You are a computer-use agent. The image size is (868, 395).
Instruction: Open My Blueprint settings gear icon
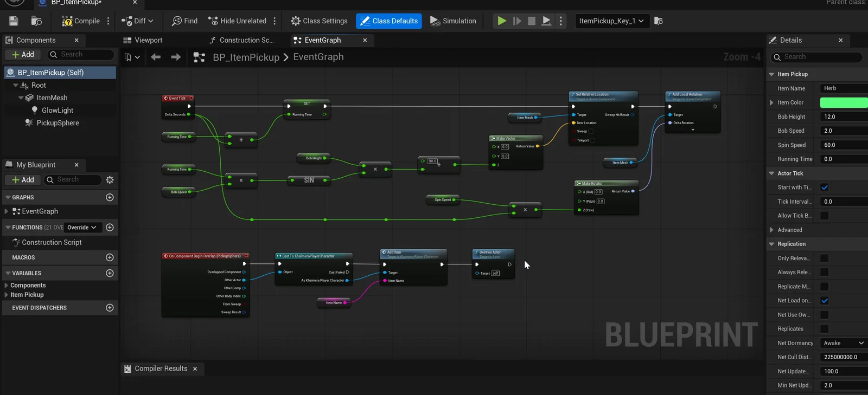(110, 180)
